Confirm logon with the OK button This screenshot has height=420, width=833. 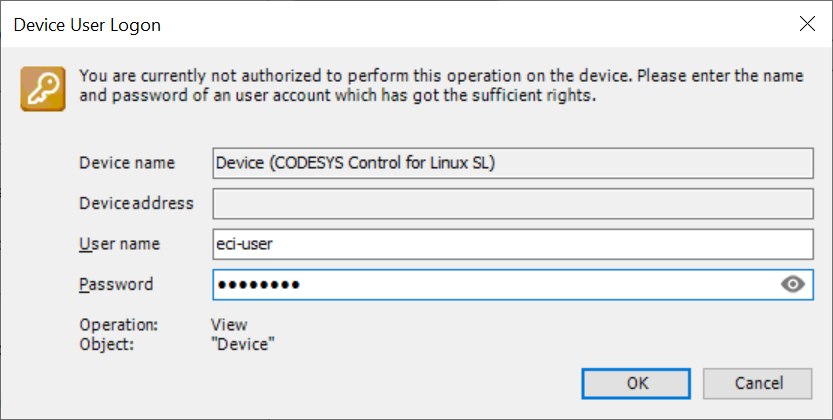coord(636,383)
